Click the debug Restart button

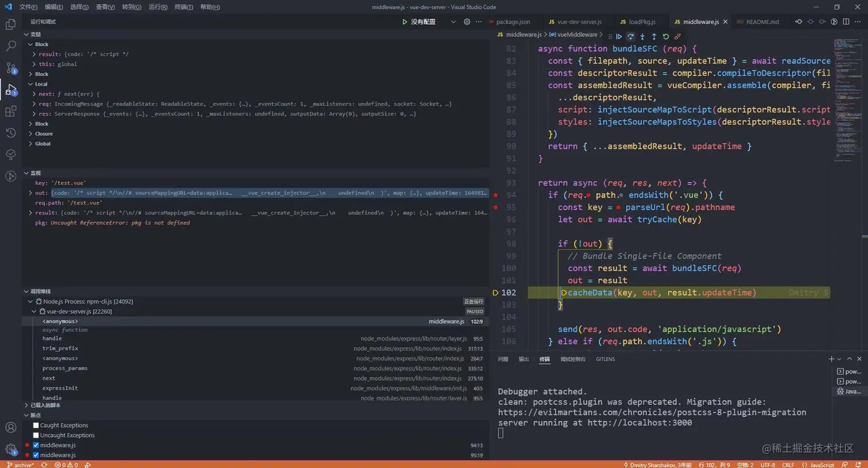(x=666, y=36)
